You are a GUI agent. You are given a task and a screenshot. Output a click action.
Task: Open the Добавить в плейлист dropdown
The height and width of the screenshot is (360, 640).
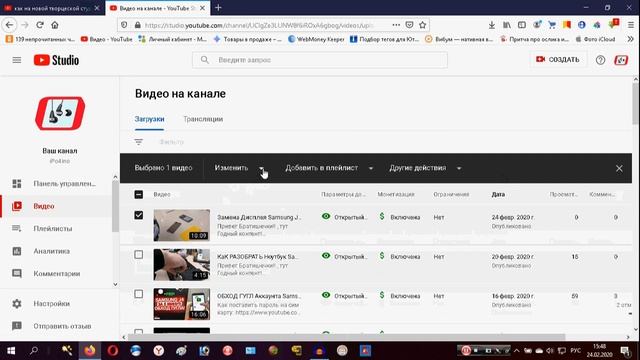pos(329,168)
